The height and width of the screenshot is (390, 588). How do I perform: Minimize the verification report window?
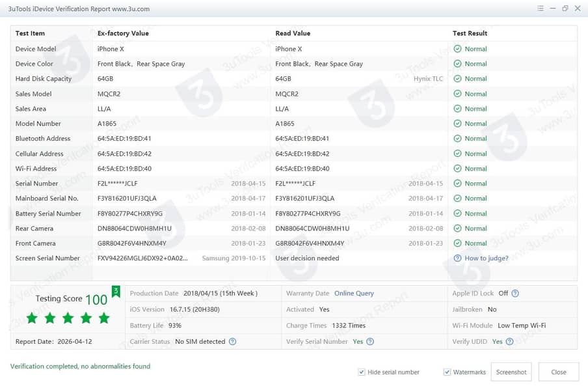pyautogui.click(x=553, y=8)
